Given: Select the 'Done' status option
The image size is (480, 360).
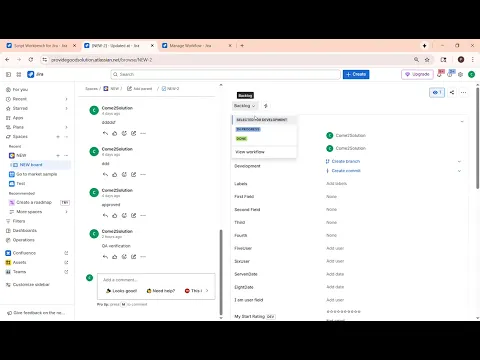Looking at the screenshot, I should point(264,139).
